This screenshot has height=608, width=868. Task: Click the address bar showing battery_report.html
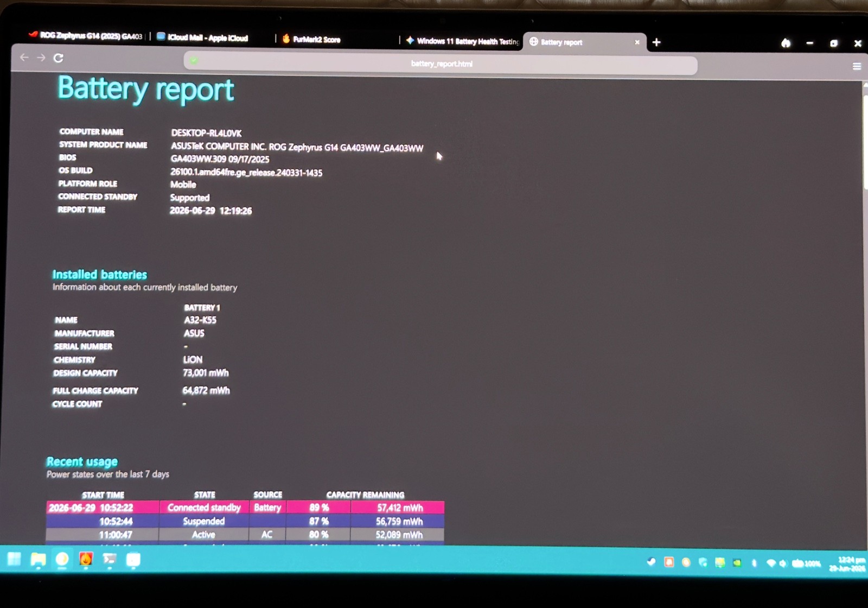[441, 64]
